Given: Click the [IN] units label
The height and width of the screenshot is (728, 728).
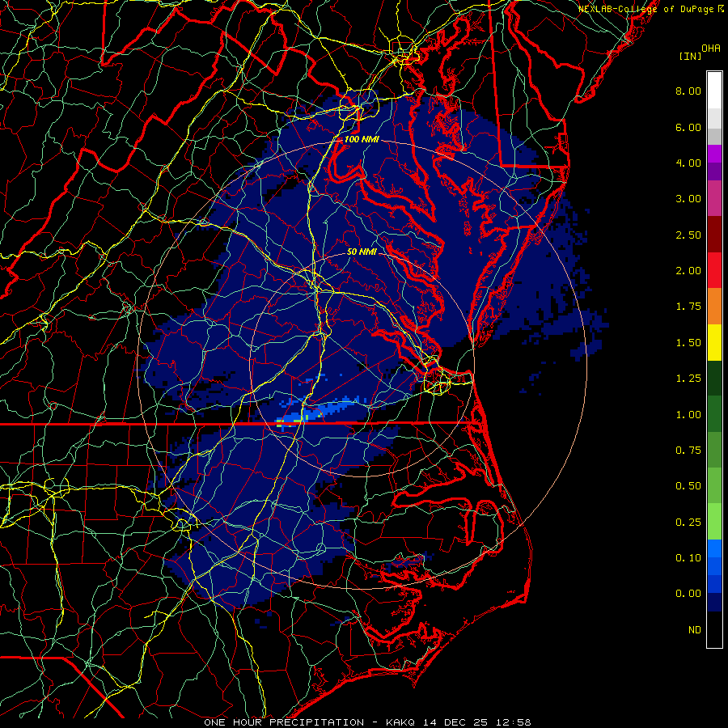Looking at the screenshot, I should point(690,56).
